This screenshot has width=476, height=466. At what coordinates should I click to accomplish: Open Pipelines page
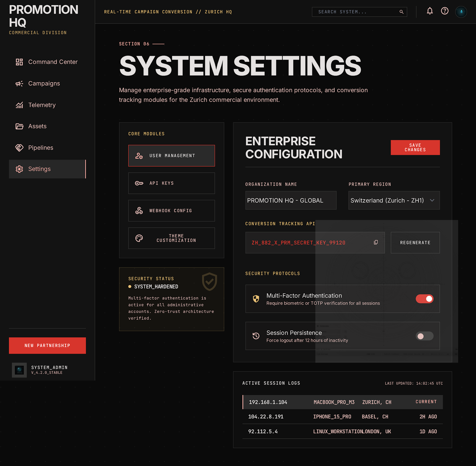click(47, 148)
